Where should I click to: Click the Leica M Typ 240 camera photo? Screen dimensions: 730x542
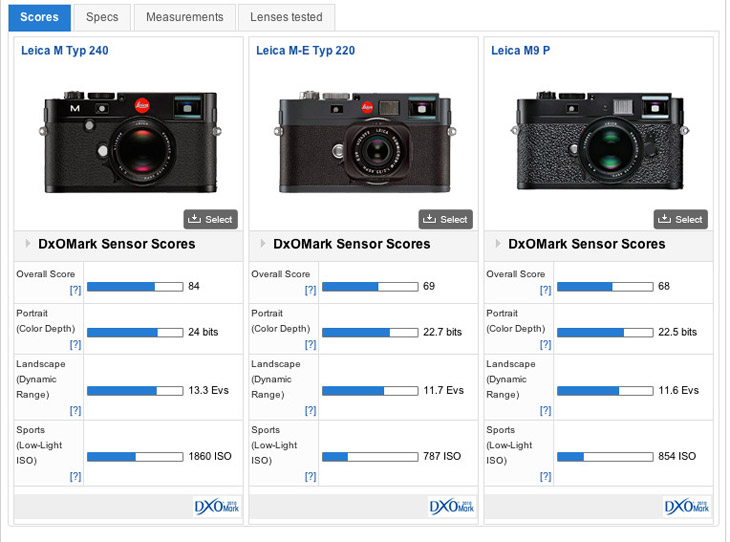coord(130,142)
